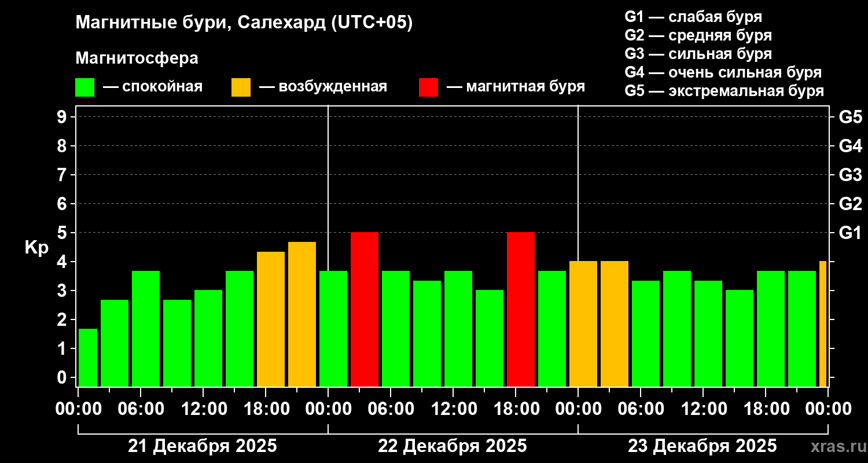Image resolution: width=868 pixels, height=463 pixels.
Task: Click the shortest green bar at chart start
Action: click(88, 358)
